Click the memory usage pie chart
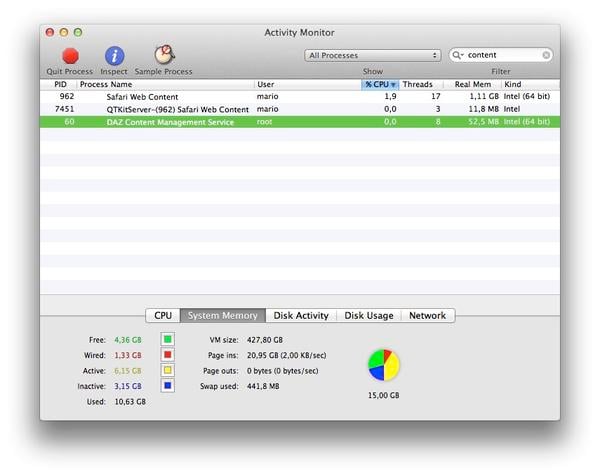Viewport: 600px width, 476px height. pos(384,365)
